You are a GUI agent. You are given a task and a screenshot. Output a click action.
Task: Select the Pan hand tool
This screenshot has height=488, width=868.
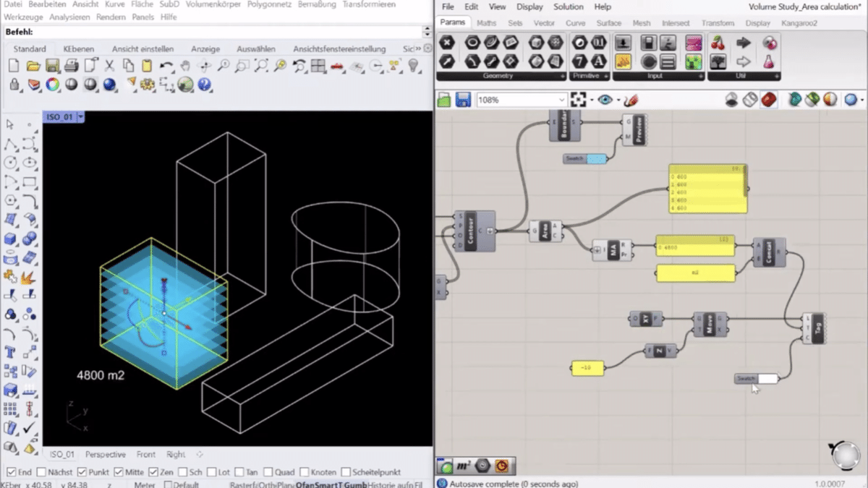[x=185, y=66]
